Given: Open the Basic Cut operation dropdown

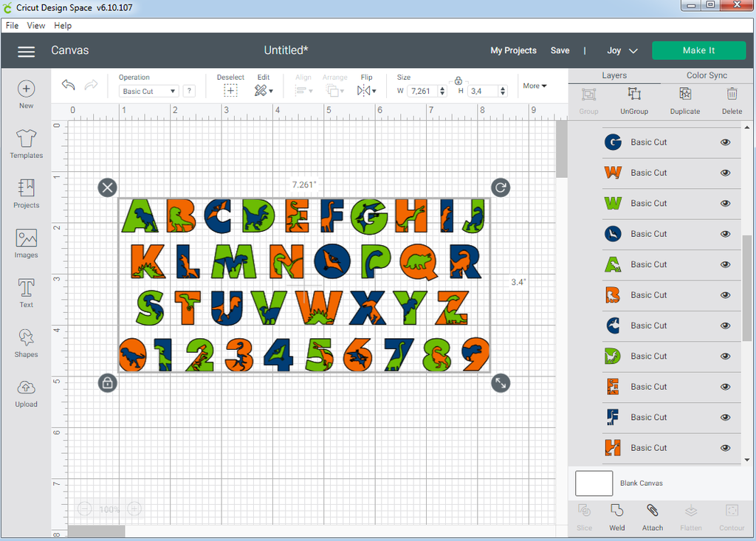Looking at the screenshot, I should pos(148,90).
